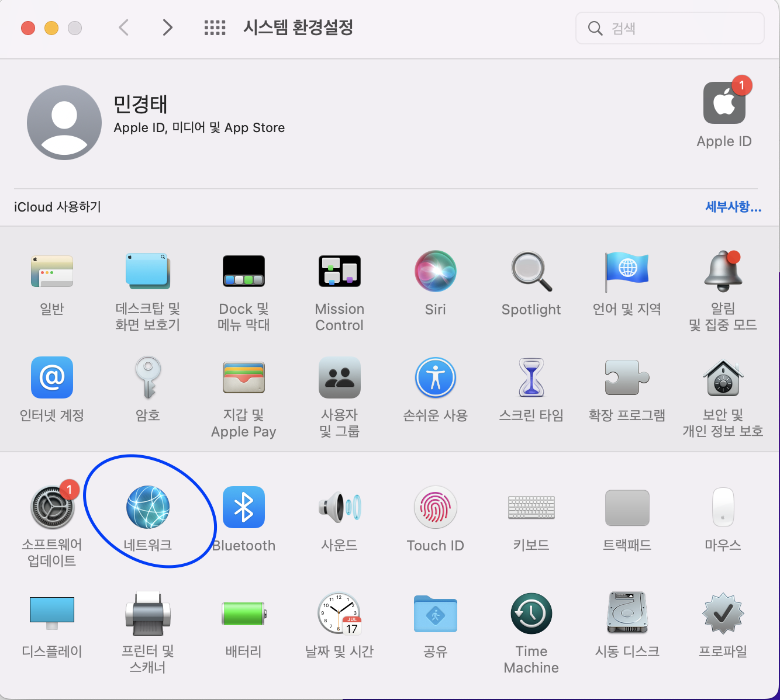Click 'iCloud 사용하기' label

click(57, 207)
